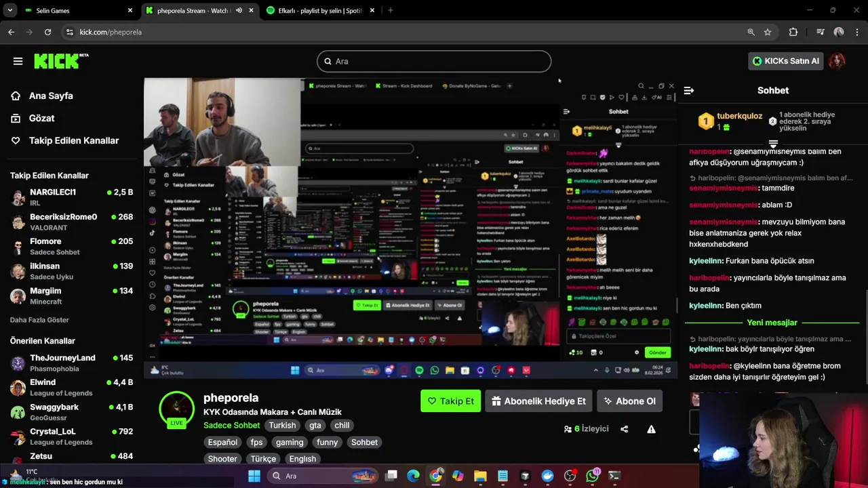This screenshot has width=868, height=488.
Task: Open File Explorer from the taskbar
Action: click(x=480, y=476)
